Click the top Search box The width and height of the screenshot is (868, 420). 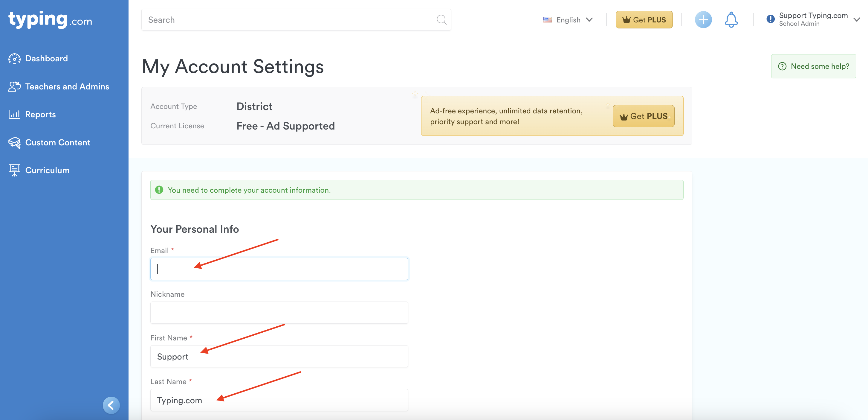290,19
